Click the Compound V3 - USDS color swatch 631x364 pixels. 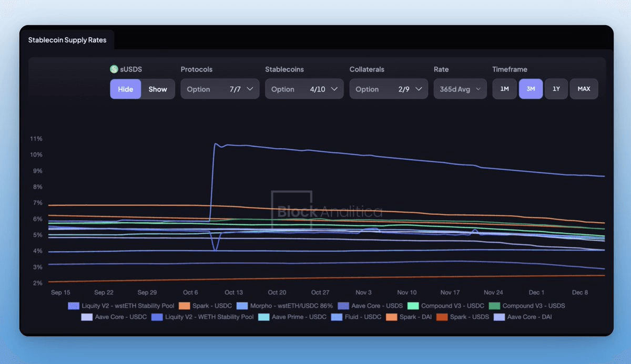[494, 306]
